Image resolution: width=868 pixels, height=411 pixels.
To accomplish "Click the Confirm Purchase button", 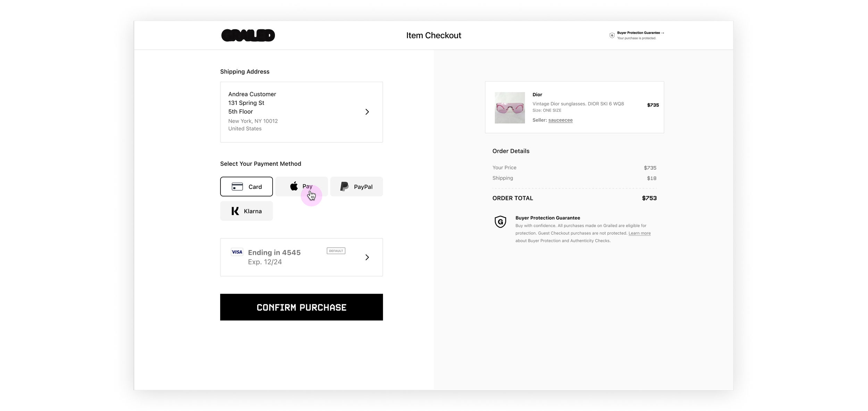I will pos(301,307).
